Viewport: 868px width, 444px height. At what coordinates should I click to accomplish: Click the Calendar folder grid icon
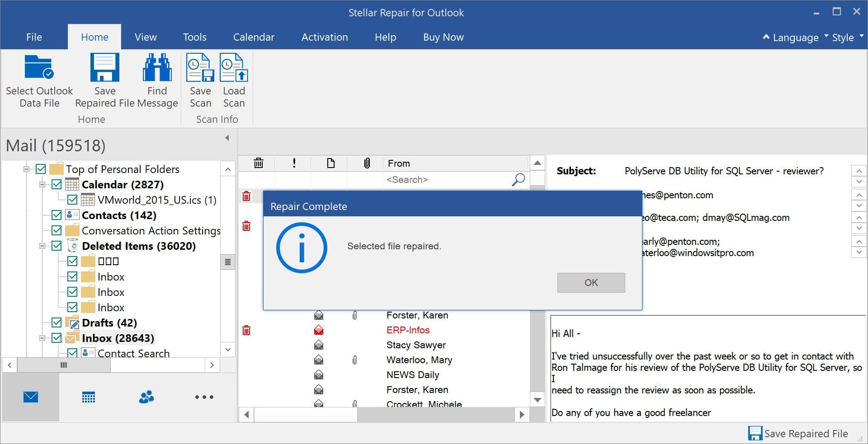(x=72, y=184)
